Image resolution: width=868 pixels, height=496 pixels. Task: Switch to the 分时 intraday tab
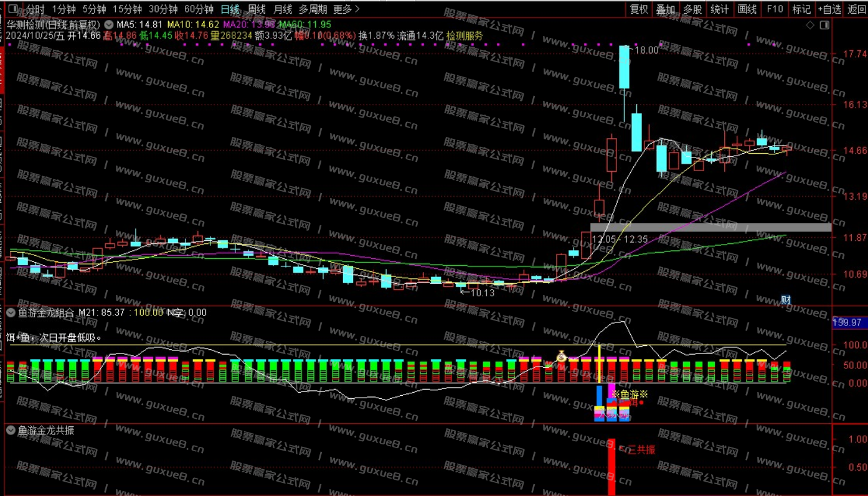tap(35, 9)
